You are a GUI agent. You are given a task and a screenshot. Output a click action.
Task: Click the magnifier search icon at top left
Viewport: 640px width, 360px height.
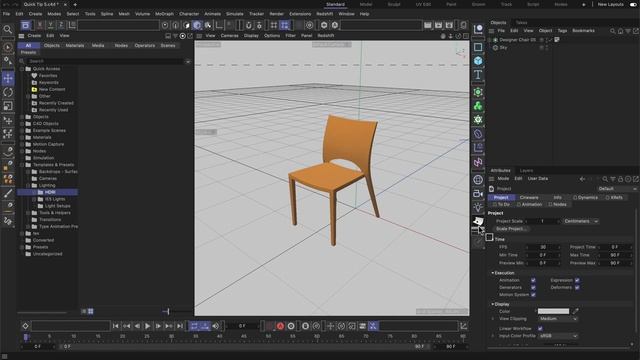tap(8, 29)
